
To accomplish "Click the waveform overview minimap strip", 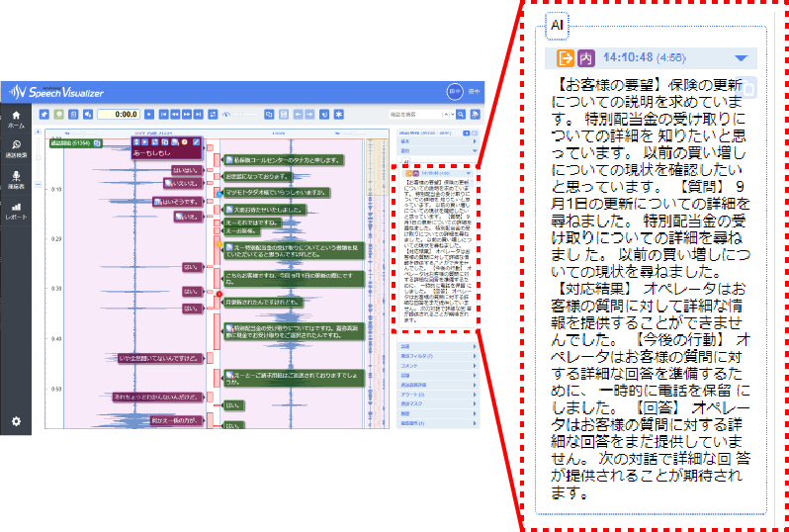I will 378,285.
